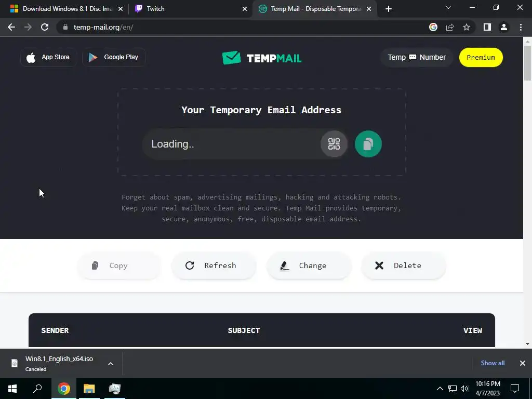Click the SUBJECT column header
This screenshot has width=532, height=399.
tap(244, 330)
